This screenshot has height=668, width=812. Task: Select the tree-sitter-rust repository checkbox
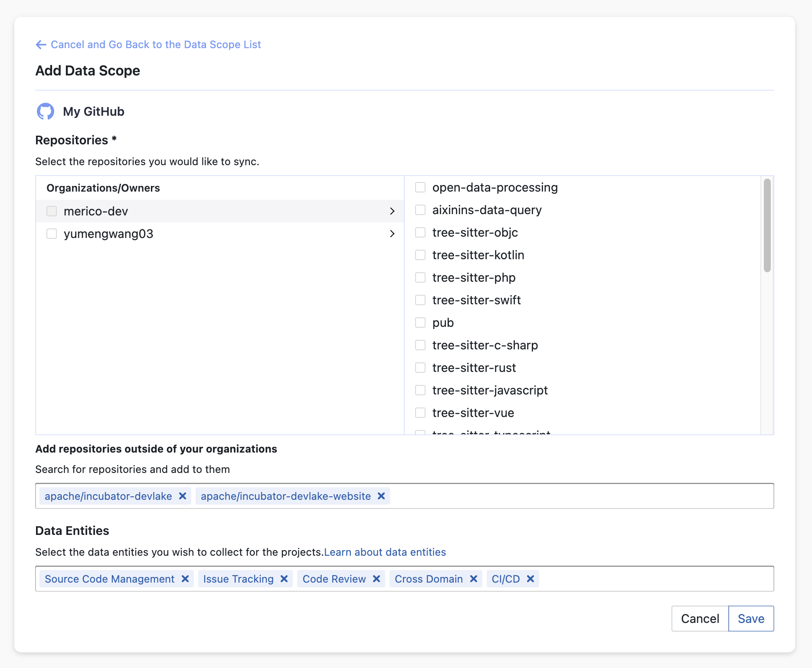[x=420, y=368]
